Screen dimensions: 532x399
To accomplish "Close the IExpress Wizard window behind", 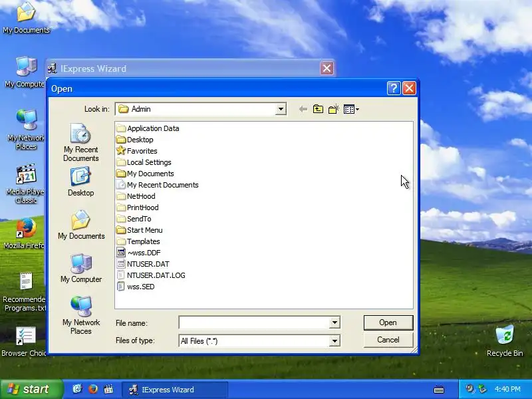I will click(x=327, y=68).
